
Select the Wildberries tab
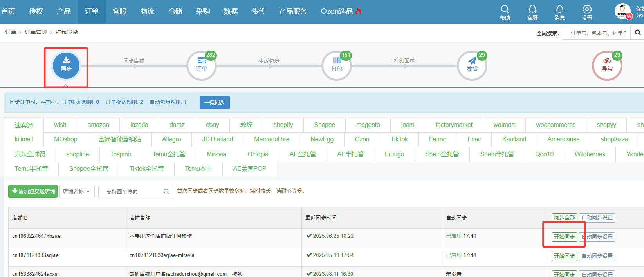click(x=590, y=154)
